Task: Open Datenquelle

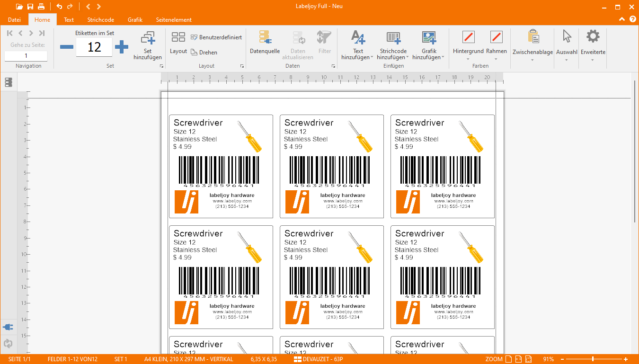Action: click(x=265, y=43)
